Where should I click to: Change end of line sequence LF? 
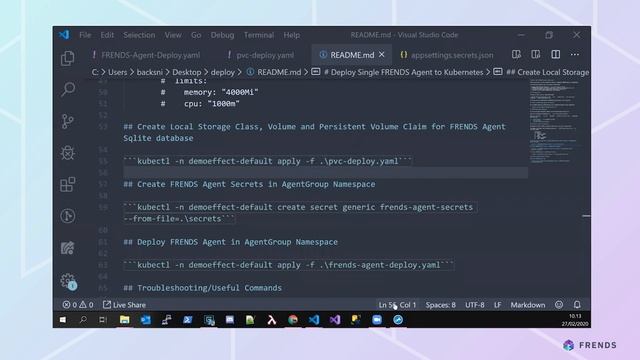498,305
